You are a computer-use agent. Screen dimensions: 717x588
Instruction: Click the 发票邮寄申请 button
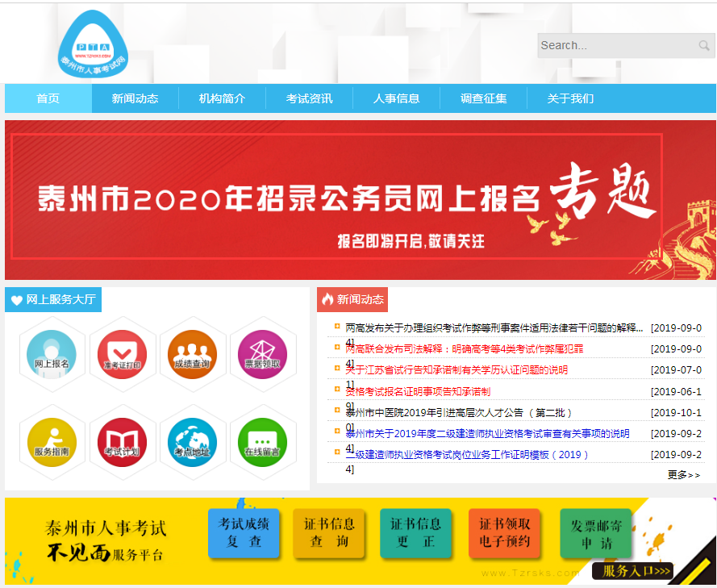[596, 534]
